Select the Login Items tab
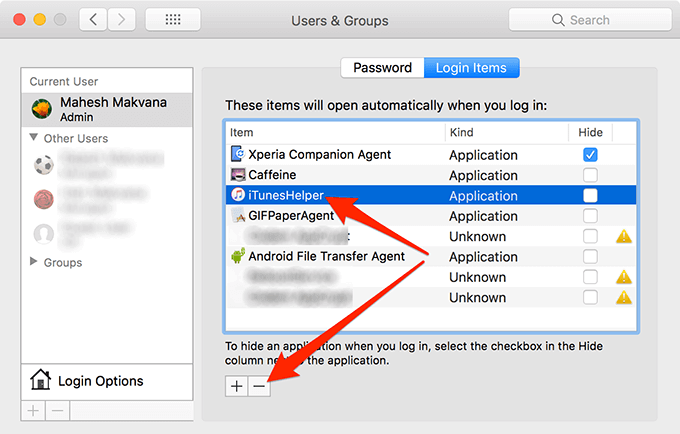 (x=471, y=68)
